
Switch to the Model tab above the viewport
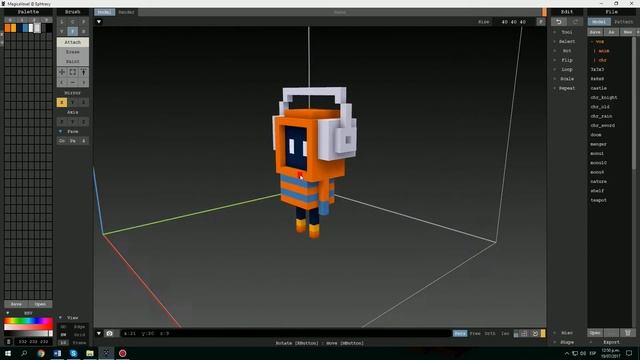click(x=104, y=12)
